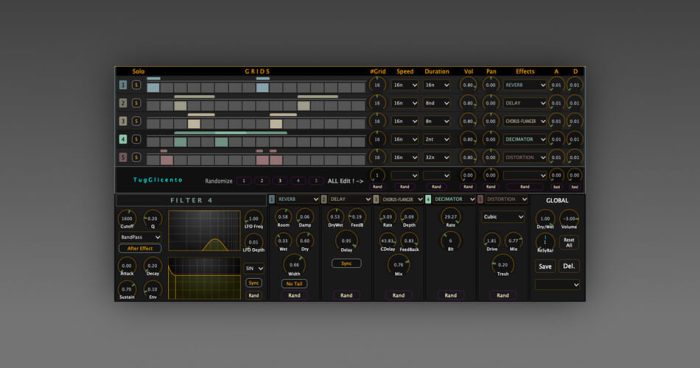Toggle the first green step in track 4 grid
700x368 pixels.
[180, 142]
